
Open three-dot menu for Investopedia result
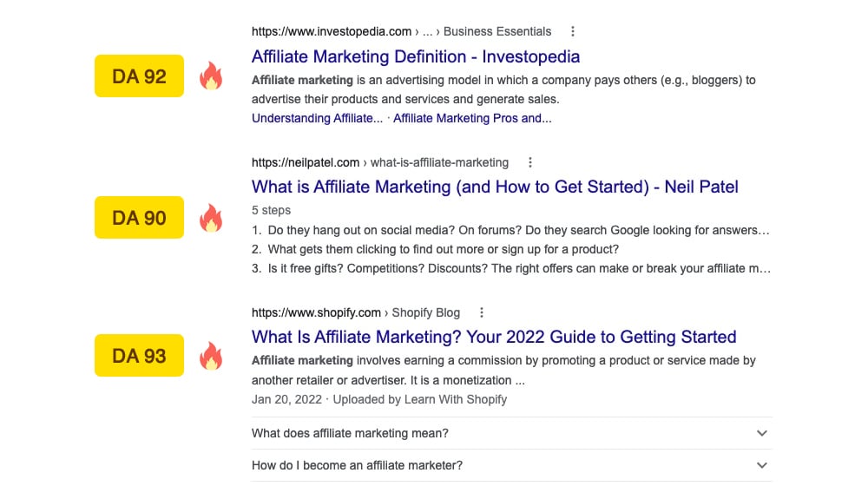click(x=572, y=32)
